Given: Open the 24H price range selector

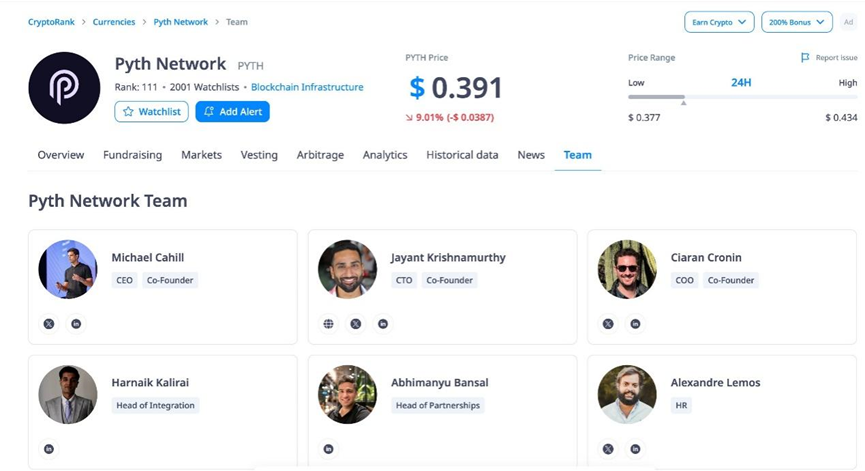Looking at the screenshot, I should [740, 83].
